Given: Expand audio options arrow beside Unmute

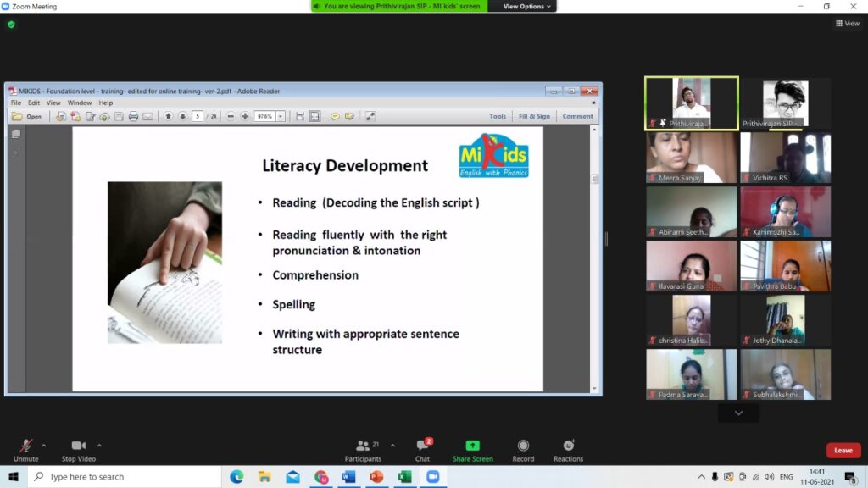Looking at the screenshot, I should 44,444.
